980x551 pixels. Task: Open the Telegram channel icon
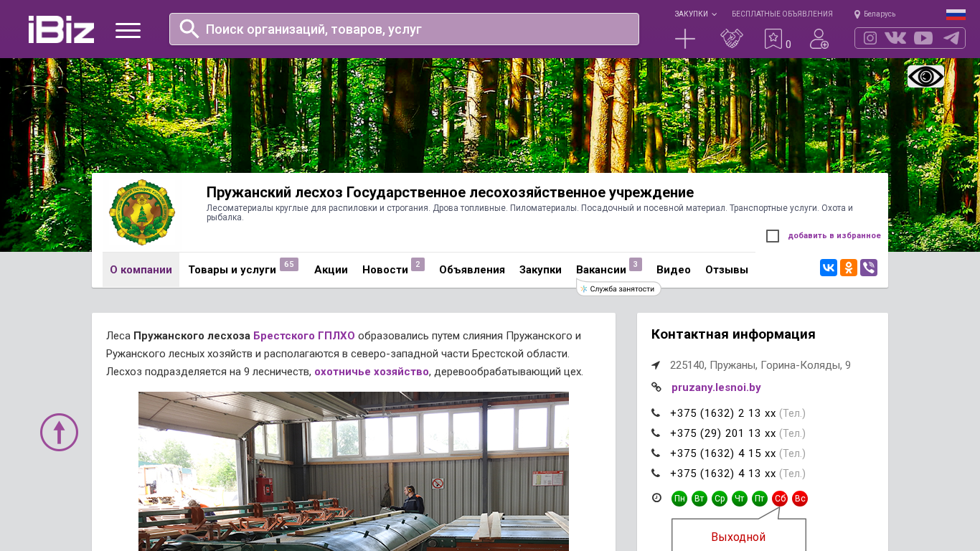click(951, 38)
